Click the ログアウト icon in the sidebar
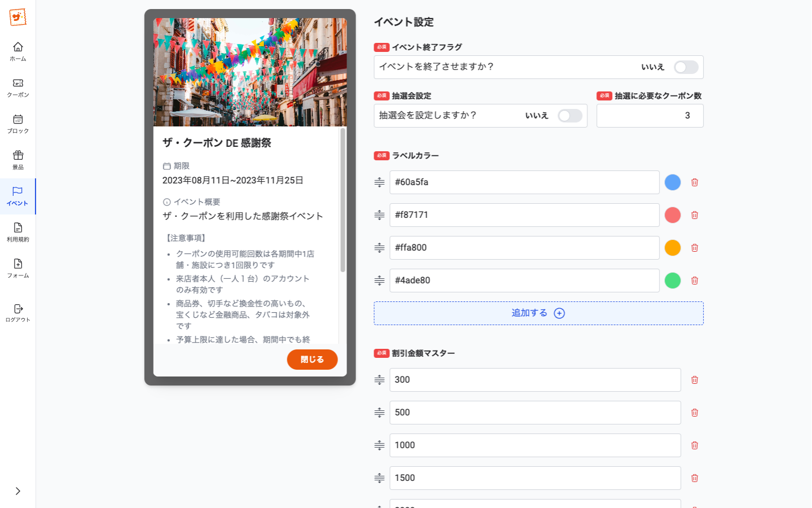The width and height of the screenshot is (812, 508). 18,309
